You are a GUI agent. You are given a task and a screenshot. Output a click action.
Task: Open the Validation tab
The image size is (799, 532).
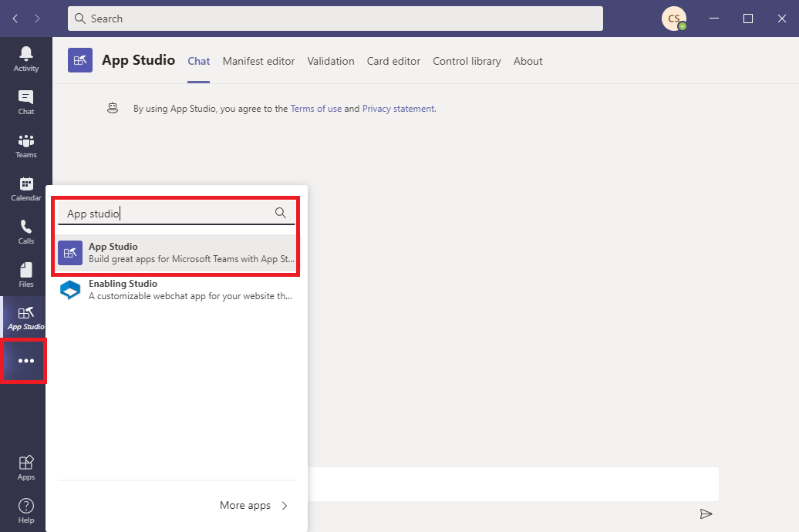tap(331, 61)
